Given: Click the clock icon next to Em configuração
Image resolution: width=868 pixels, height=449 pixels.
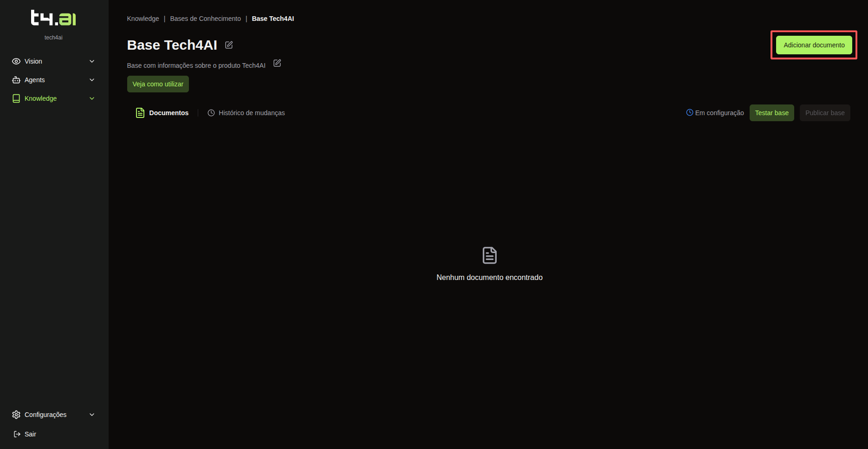Looking at the screenshot, I should 689,112.
